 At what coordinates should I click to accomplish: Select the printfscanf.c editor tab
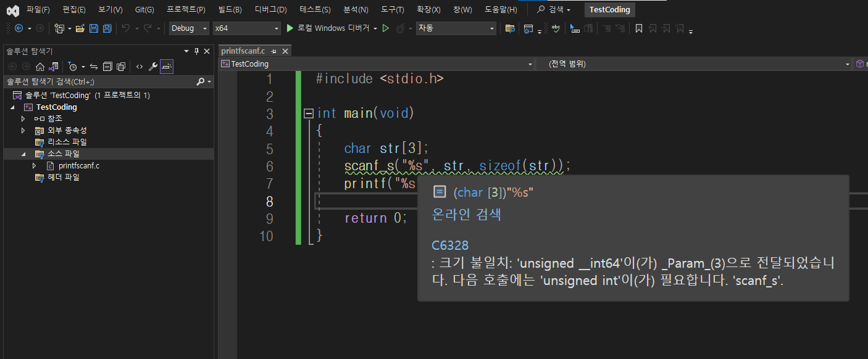243,51
